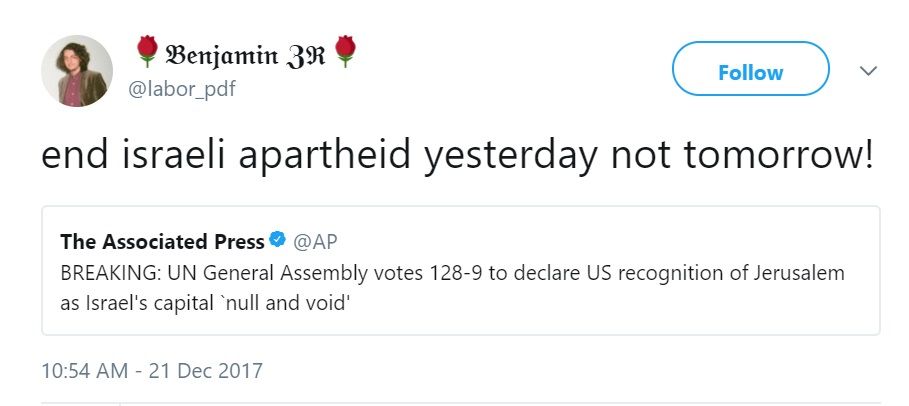This screenshot has height=406, width=909.
Task: Follow the @labor_pdf account
Action: (750, 72)
